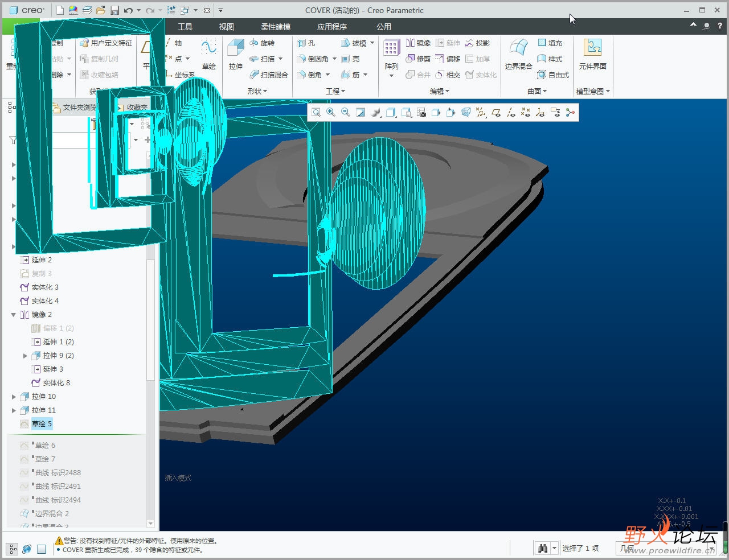Select the 修剪 (Trim) tool
This screenshot has width=729, height=560.
(x=418, y=59)
